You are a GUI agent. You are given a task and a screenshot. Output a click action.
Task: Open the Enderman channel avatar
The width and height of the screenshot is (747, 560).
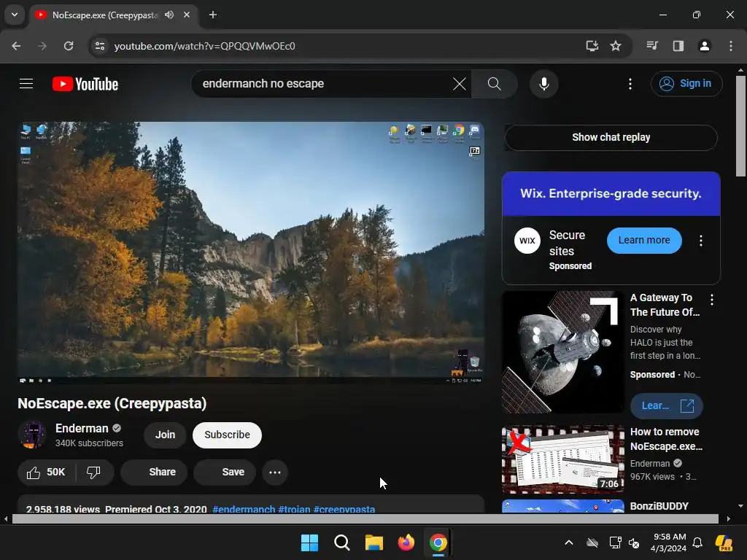click(x=32, y=435)
